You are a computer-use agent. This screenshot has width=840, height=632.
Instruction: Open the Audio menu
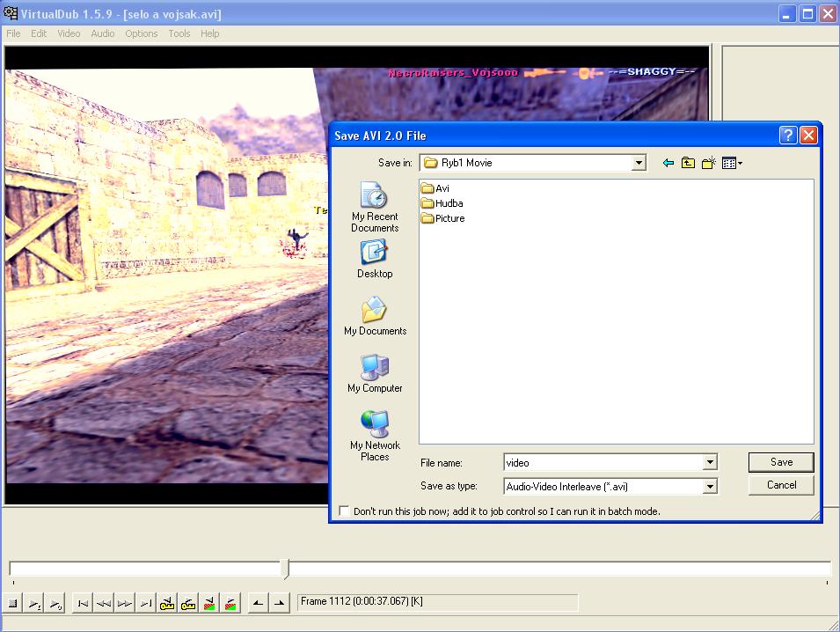[103, 33]
